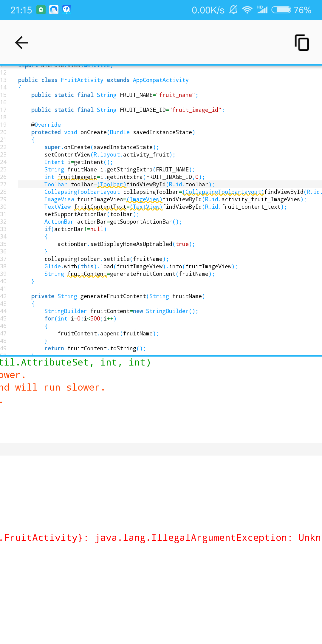Tap the getStringExtra(FRUIT_NAME) line
This screenshot has width=322, height=644.
click(120, 169)
